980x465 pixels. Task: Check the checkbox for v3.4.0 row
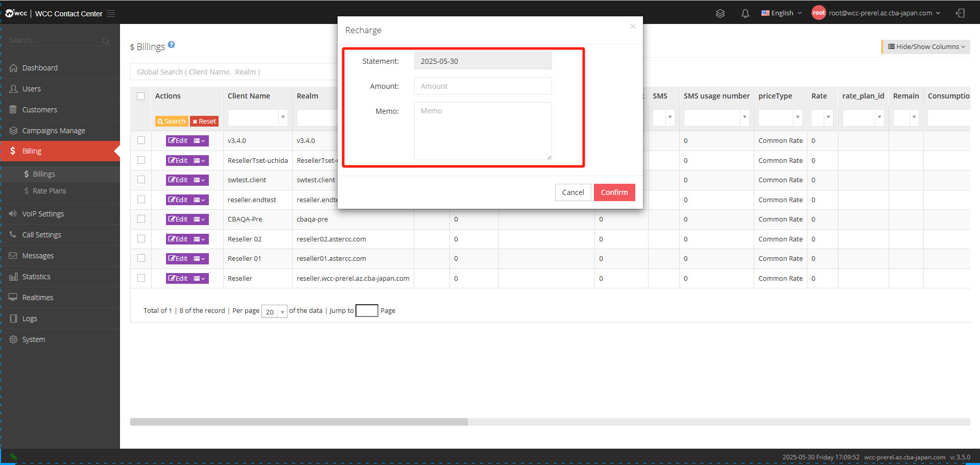141,140
